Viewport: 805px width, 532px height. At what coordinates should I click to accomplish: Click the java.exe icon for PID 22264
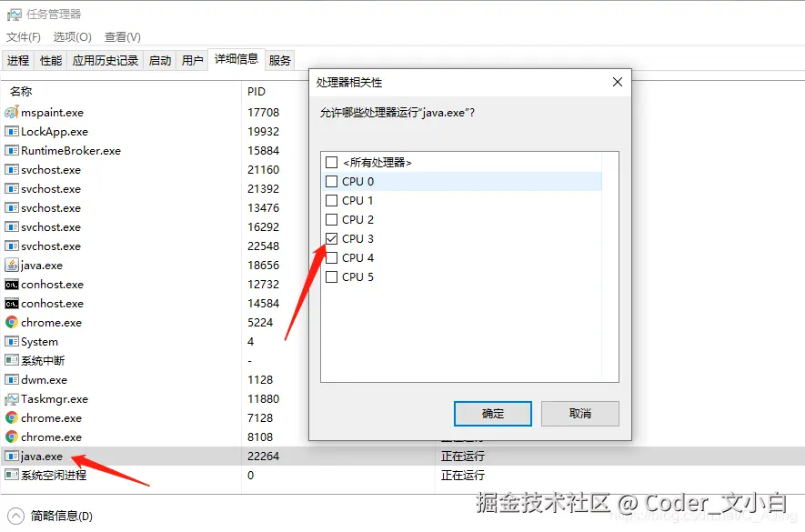click(x=12, y=456)
